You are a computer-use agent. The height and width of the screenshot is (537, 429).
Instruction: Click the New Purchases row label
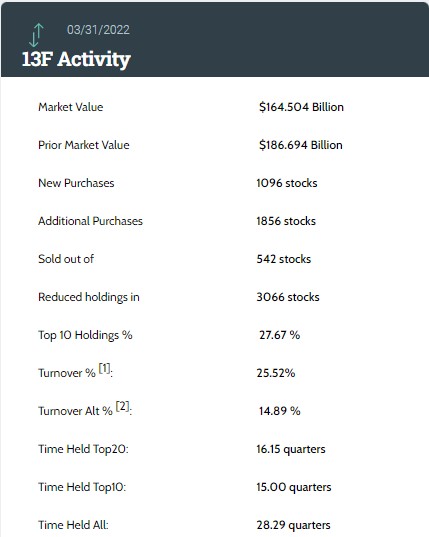[76, 183]
